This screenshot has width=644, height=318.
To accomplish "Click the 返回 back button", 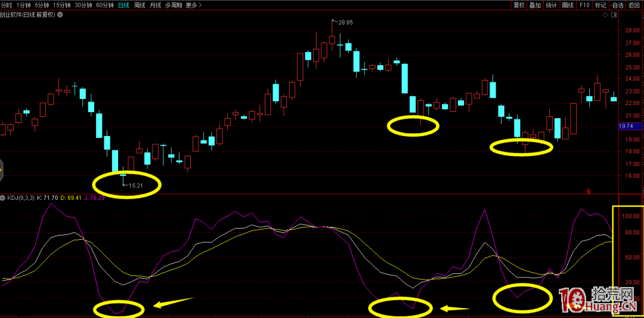I will (x=634, y=5).
